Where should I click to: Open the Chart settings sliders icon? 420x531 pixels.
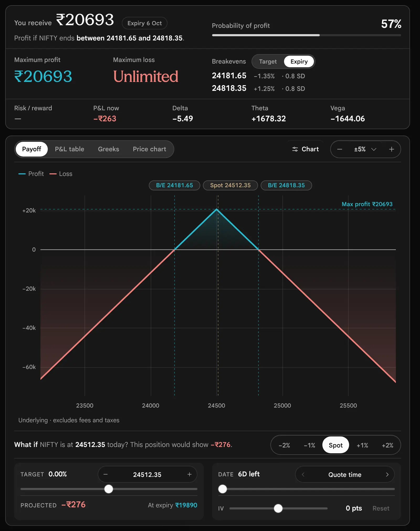(x=295, y=149)
